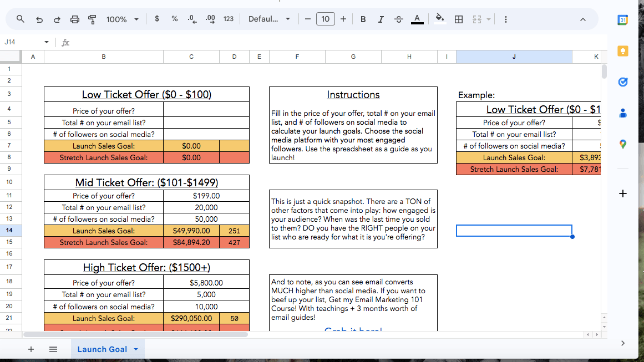Format as currency with dollar icon
Viewport: 644px width, 362px height.
pos(157,19)
